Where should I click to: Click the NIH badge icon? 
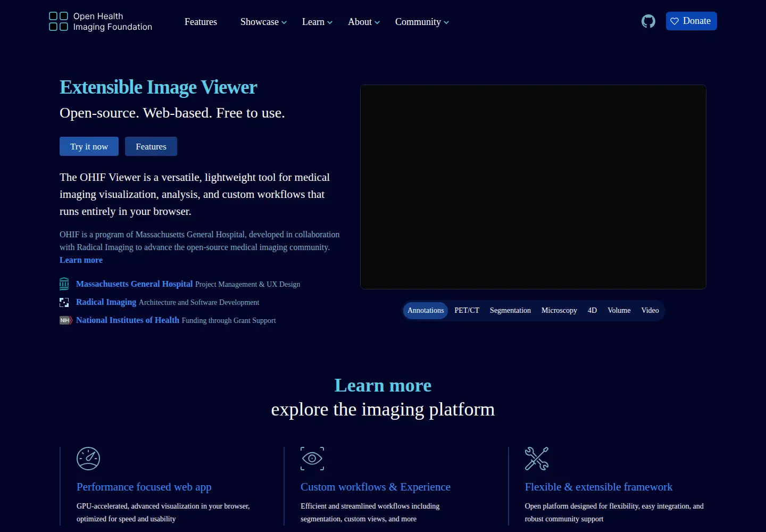[65, 320]
